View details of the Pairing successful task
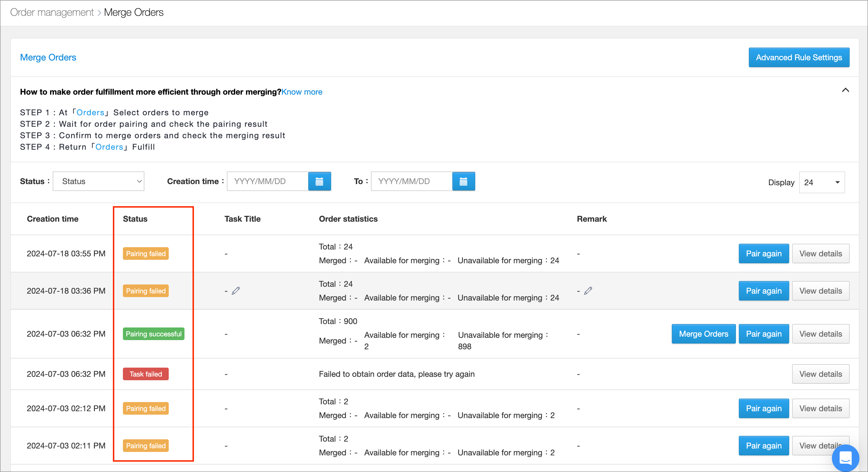 [x=820, y=334]
